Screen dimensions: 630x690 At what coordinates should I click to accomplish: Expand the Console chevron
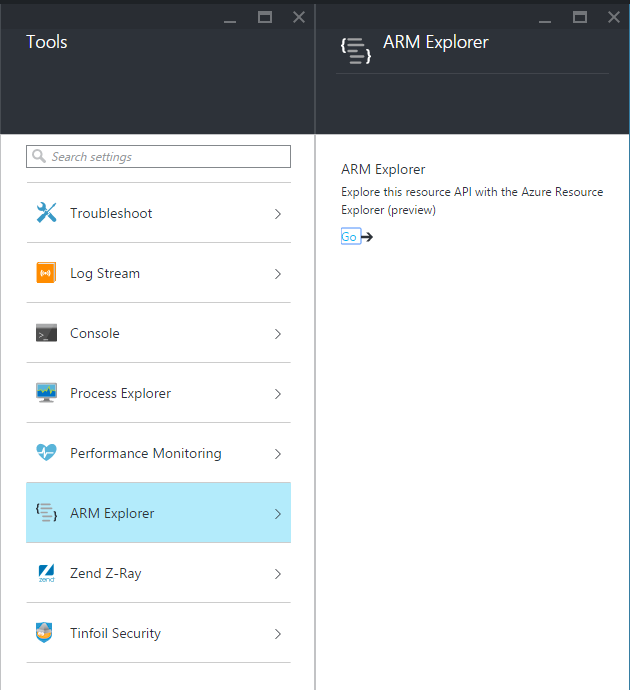coord(278,334)
